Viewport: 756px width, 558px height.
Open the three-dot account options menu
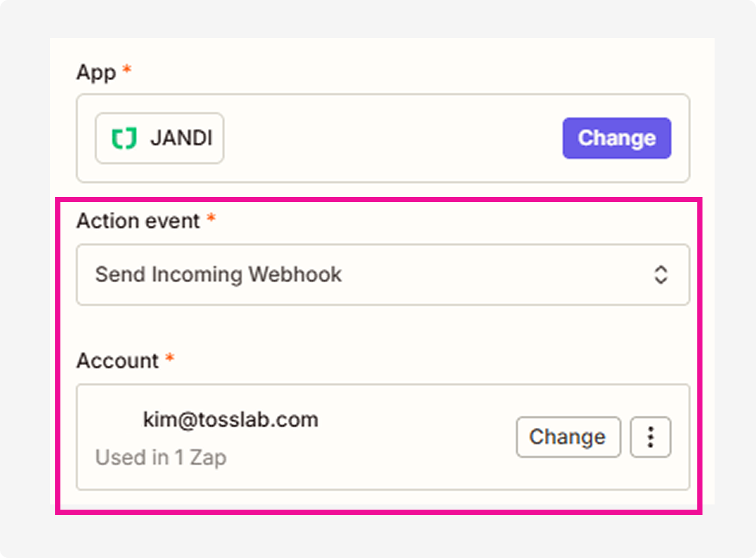pos(650,437)
